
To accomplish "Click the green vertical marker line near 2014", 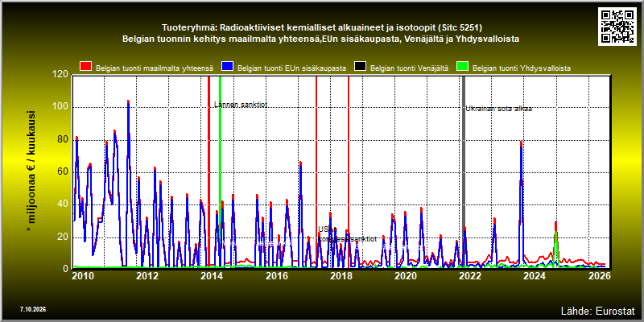I will tap(220, 172).
